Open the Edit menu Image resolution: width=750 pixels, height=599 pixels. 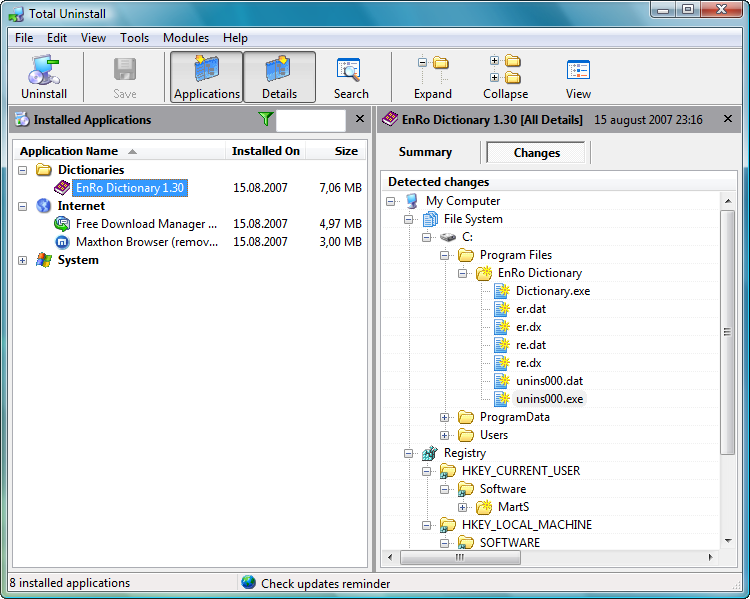(57, 38)
